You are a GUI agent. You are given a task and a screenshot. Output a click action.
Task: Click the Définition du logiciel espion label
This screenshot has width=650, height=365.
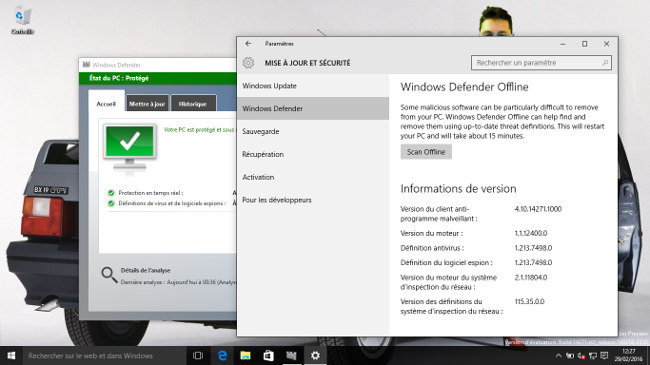click(446, 263)
